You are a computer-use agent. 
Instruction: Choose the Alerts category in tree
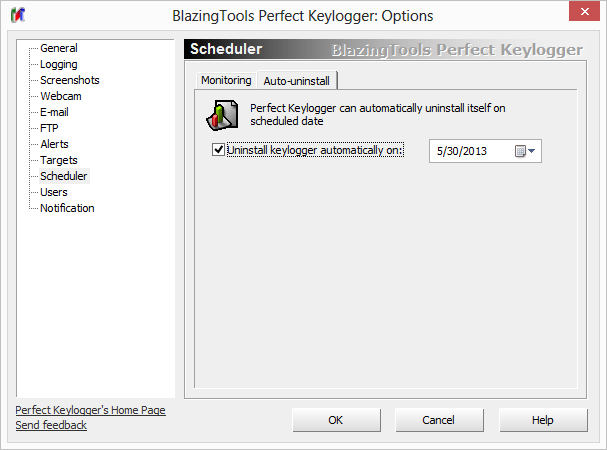pyautogui.click(x=54, y=144)
